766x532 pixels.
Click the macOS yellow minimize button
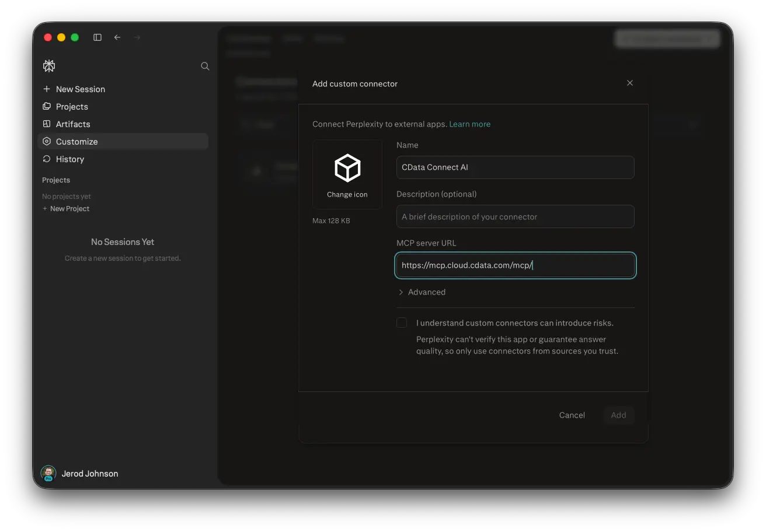(61, 37)
